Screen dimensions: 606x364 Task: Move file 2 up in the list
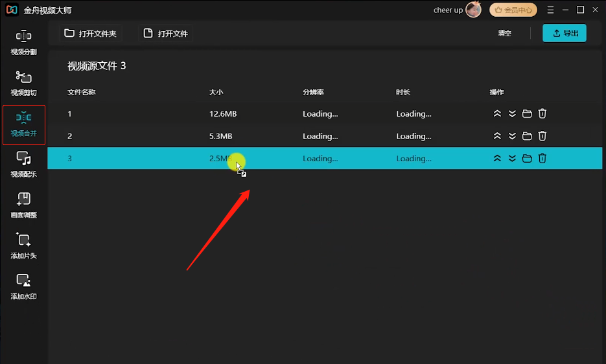[497, 136]
